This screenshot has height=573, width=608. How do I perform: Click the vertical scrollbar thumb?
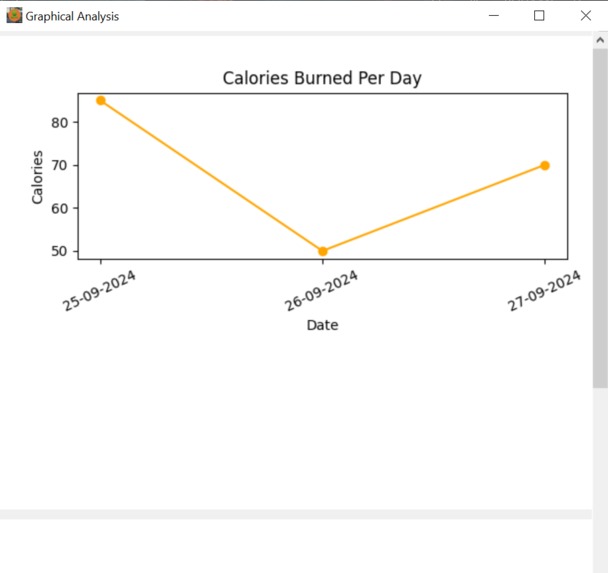600,218
